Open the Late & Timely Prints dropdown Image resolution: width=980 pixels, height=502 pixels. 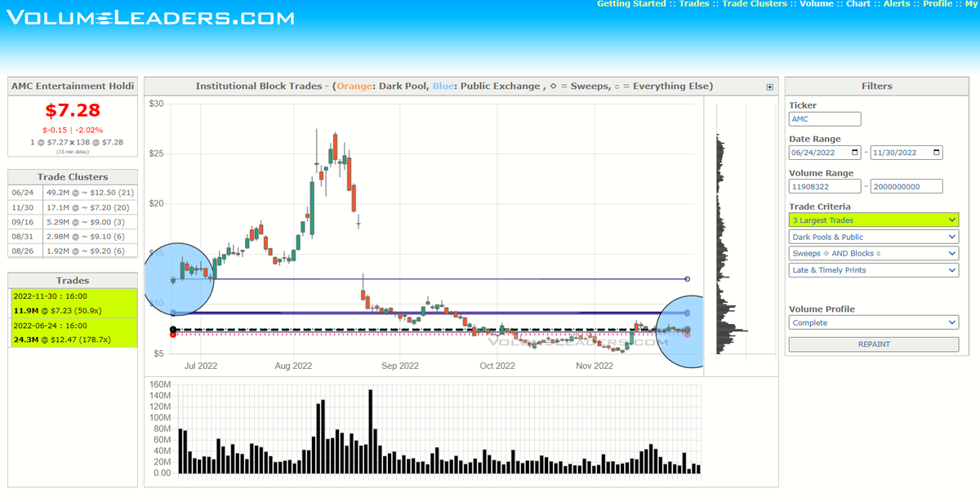874,269
